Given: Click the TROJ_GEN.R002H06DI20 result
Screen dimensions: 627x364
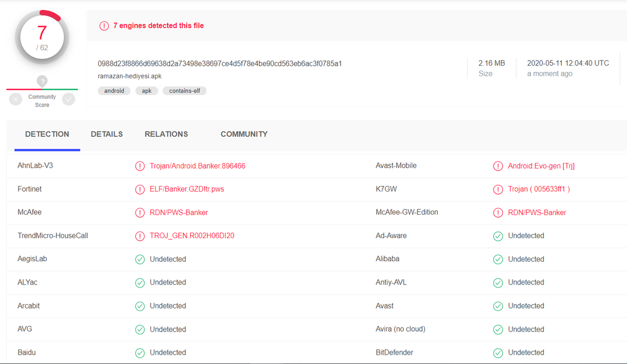Looking at the screenshot, I should pyautogui.click(x=192, y=236).
